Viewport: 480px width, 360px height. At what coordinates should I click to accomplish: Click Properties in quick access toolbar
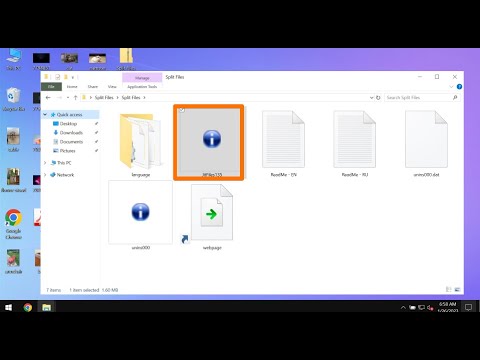tap(58, 77)
